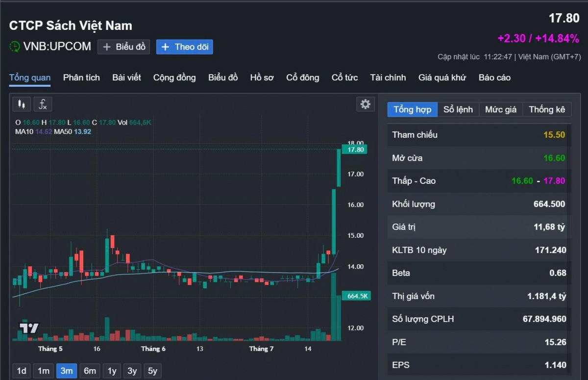Open the Cổ đông tab

point(303,77)
